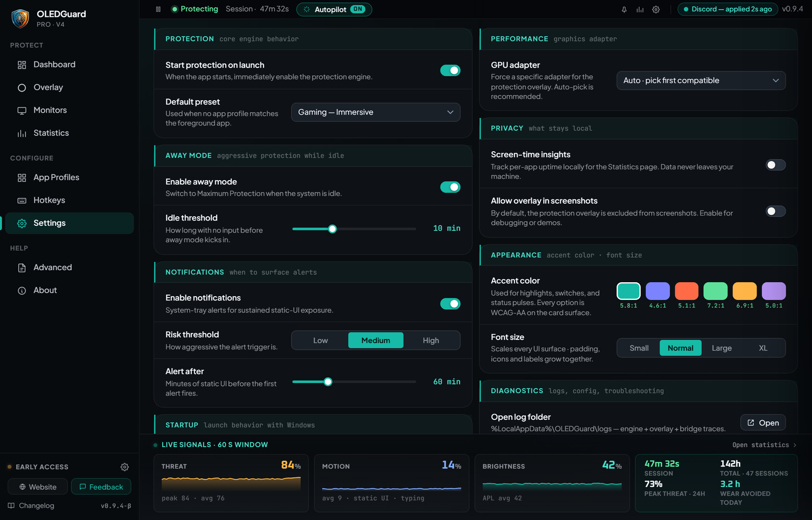This screenshot has width=812, height=520.
Task: Toggle Allow overlay in screenshots
Action: (x=775, y=211)
